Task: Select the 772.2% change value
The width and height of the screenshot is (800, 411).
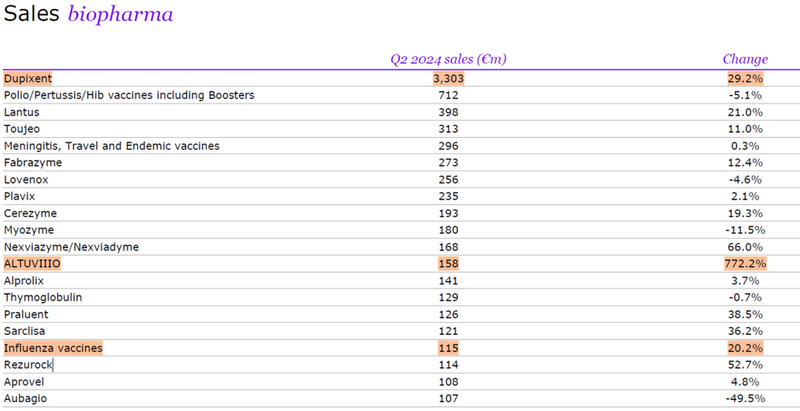Action: 744,264
